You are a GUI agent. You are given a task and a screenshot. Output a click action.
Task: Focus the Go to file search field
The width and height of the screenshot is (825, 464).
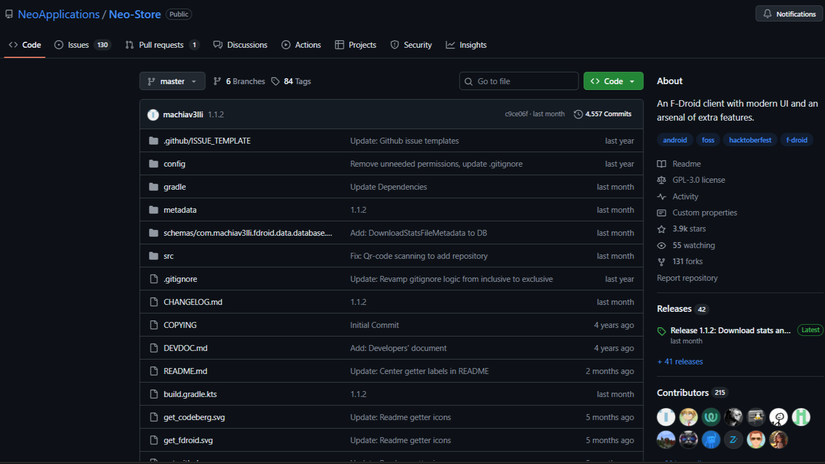[519, 81]
